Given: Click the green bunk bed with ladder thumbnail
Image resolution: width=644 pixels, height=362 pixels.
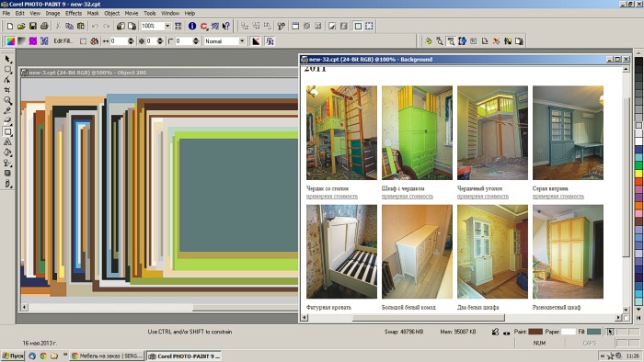Looking at the screenshot, I should click(x=341, y=132).
